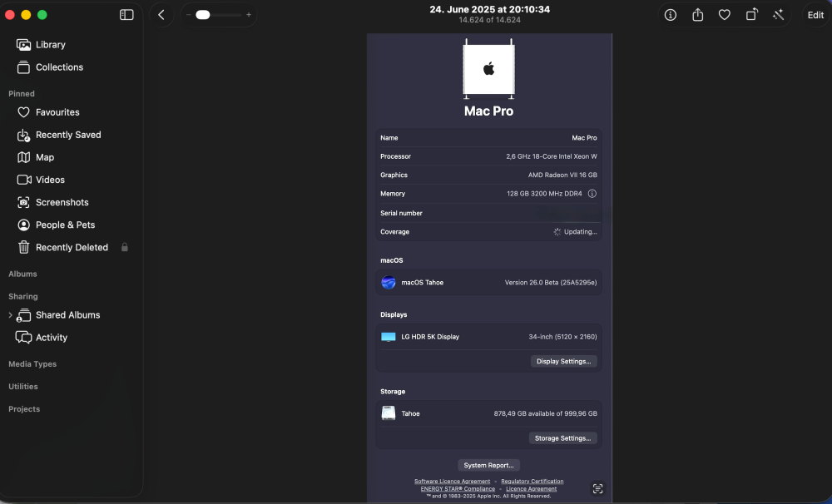Click the Tahoe storage drive icon

(389, 413)
